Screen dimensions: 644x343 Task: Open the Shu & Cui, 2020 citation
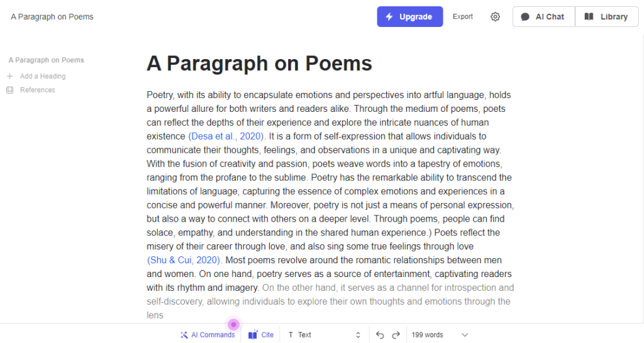point(184,260)
